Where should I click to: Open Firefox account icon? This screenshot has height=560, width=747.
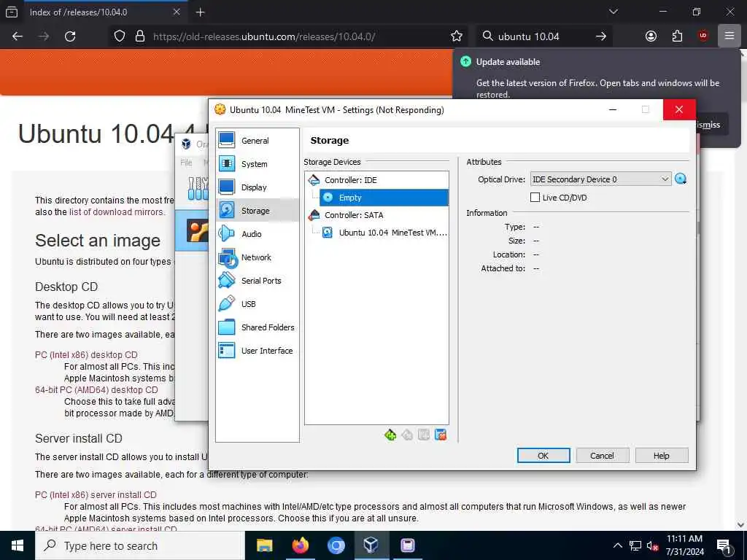(x=651, y=36)
